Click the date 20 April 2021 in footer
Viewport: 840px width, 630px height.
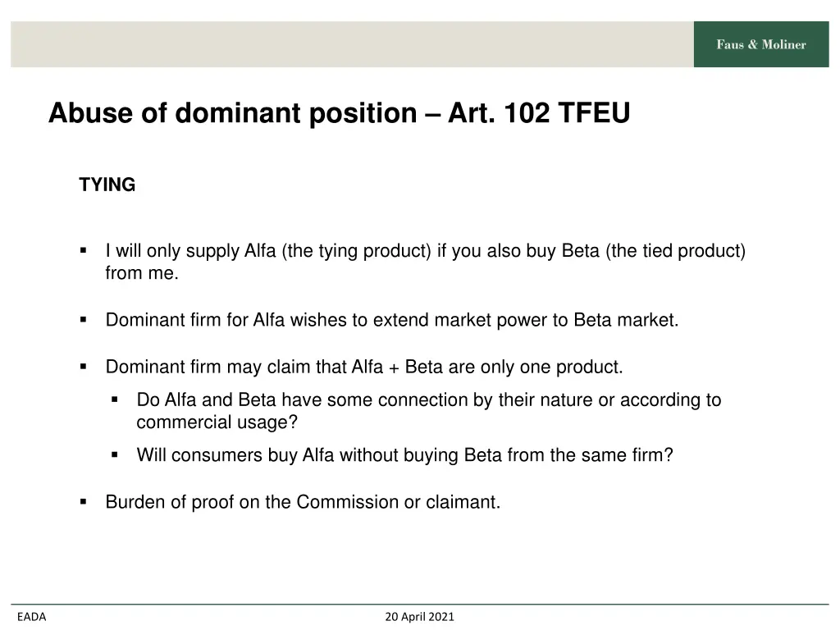point(419,617)
